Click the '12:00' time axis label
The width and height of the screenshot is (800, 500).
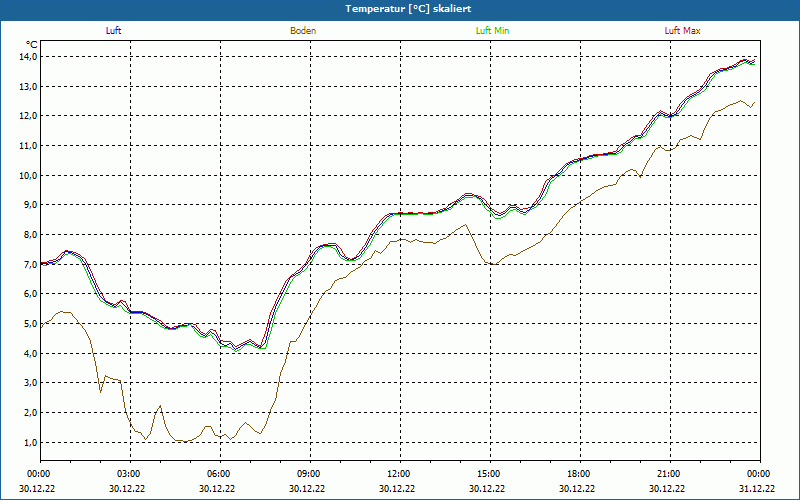399,474
